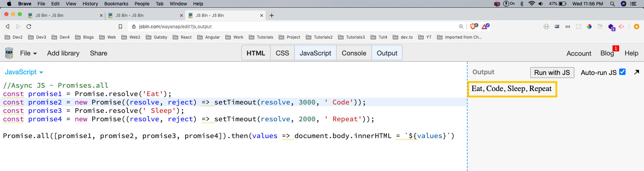Toggle the CSS panel

pos(282,53)
